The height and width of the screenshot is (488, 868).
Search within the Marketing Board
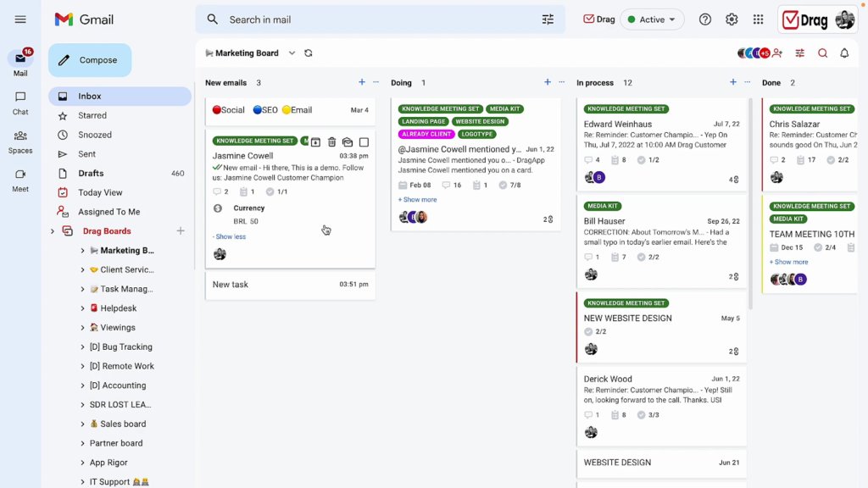822,53
